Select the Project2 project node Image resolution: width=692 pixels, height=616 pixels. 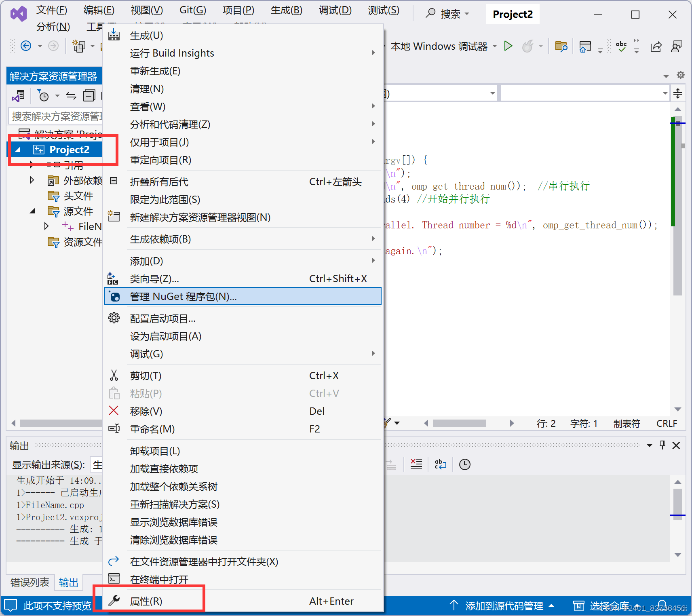tap(69, 150)
